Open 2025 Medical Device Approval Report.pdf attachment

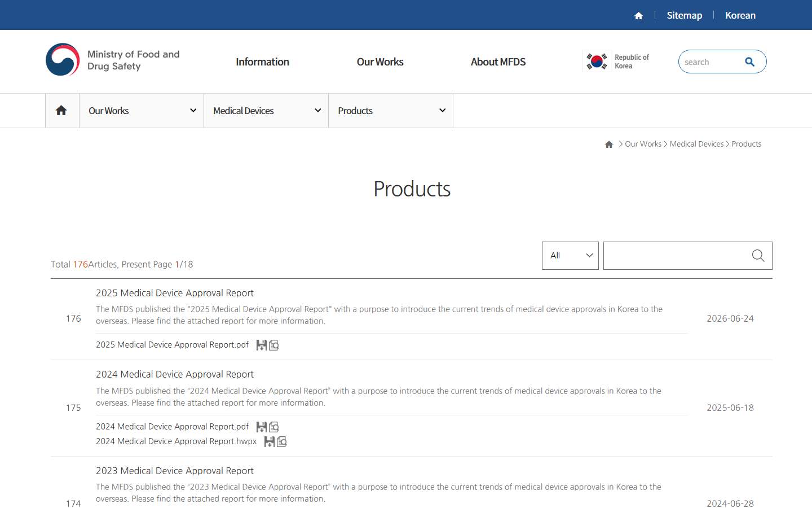172,345
